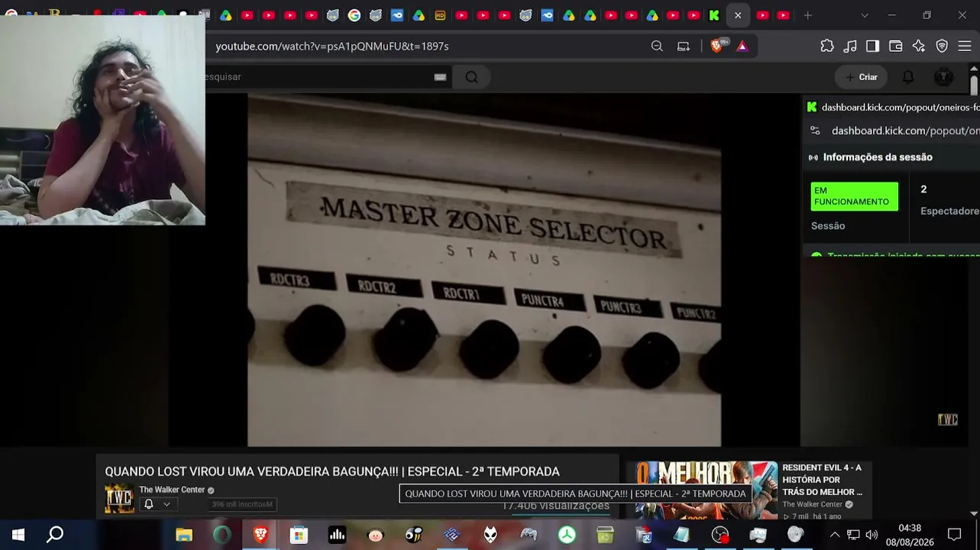980x550 pixels.
Task: Click the Brave Rewards triangle icon
Action: (742, 46)
